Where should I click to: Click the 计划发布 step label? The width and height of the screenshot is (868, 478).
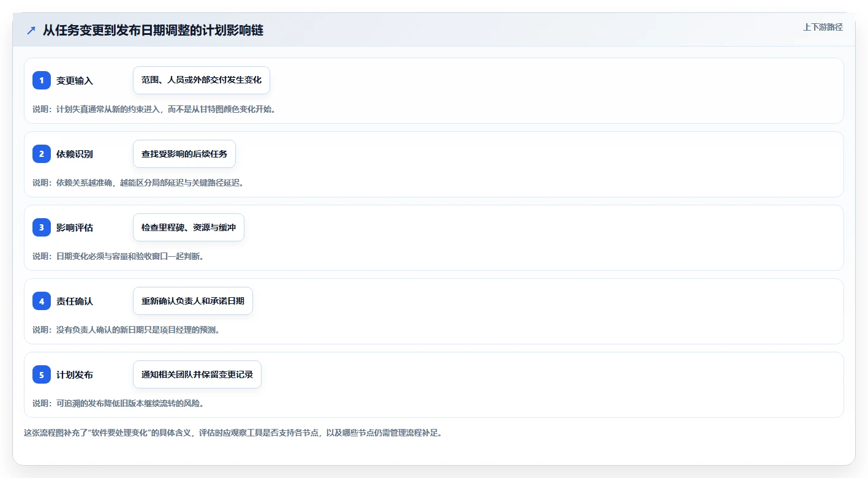[x=75, y=375]
